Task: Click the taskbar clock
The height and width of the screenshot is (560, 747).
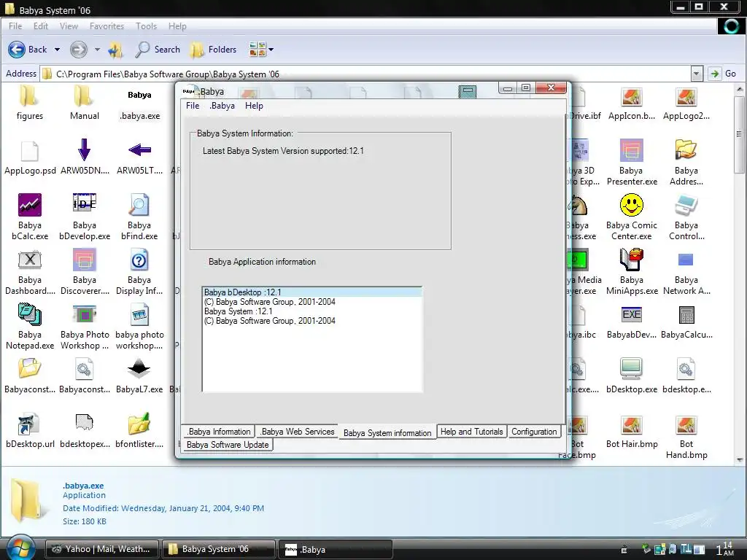Action: (725, 549)
